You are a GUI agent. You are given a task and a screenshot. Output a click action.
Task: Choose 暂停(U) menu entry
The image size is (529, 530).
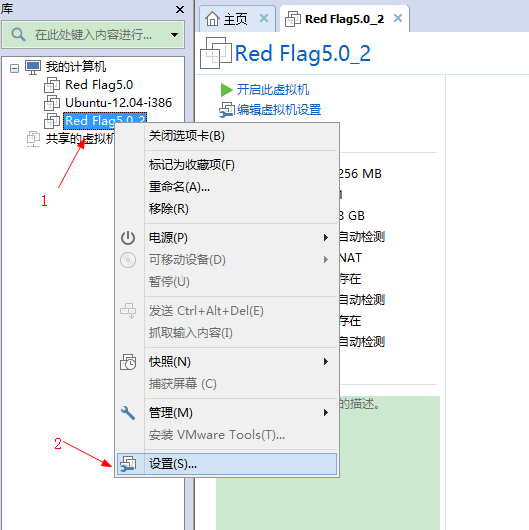pyautogui.click(x=227, y=282)
